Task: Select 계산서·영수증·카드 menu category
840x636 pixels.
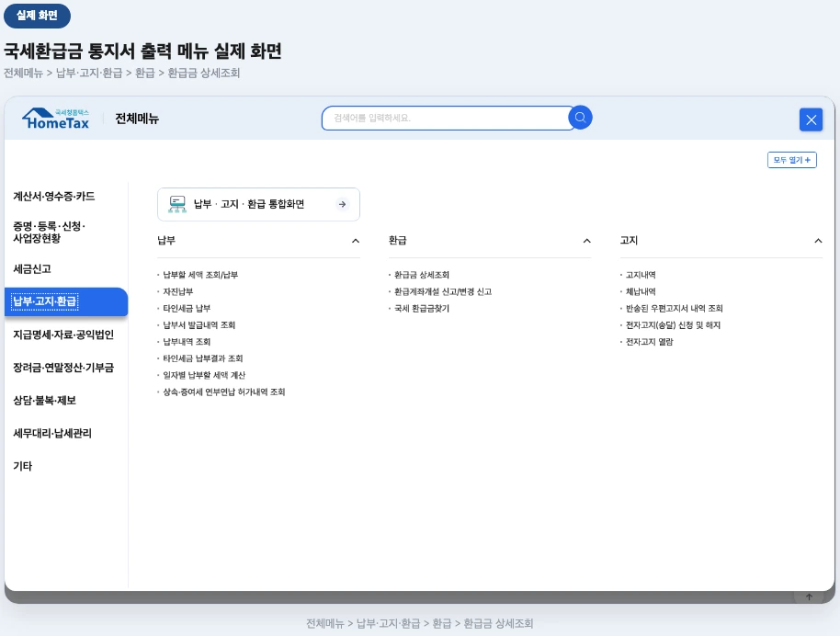Action: [53, 197]
